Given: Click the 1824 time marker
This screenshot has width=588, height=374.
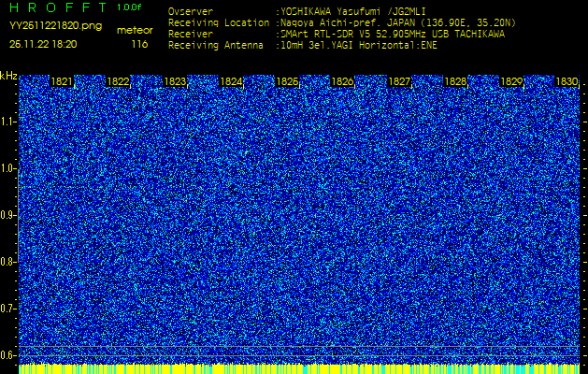Looking at the screenshot, I should [231, 81].
